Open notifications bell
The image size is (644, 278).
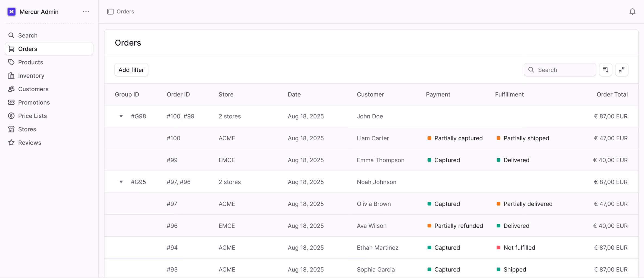coord(632,12)
